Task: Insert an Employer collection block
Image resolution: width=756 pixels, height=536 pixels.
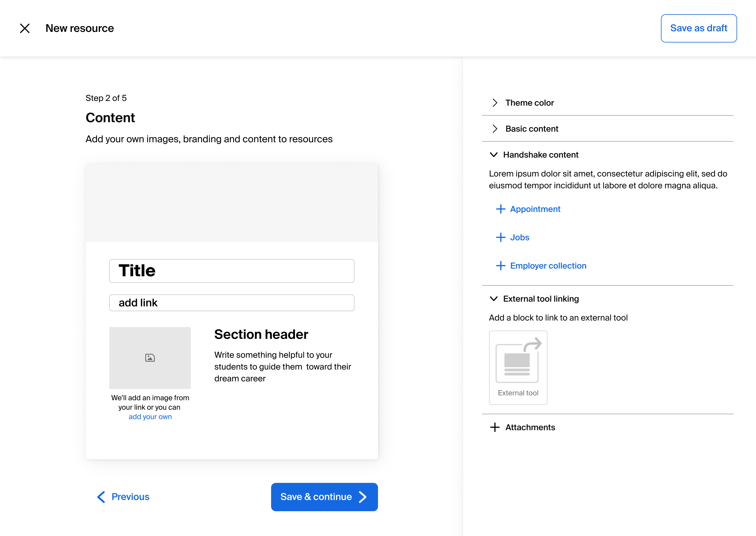Action: click(x=501, y=265)
